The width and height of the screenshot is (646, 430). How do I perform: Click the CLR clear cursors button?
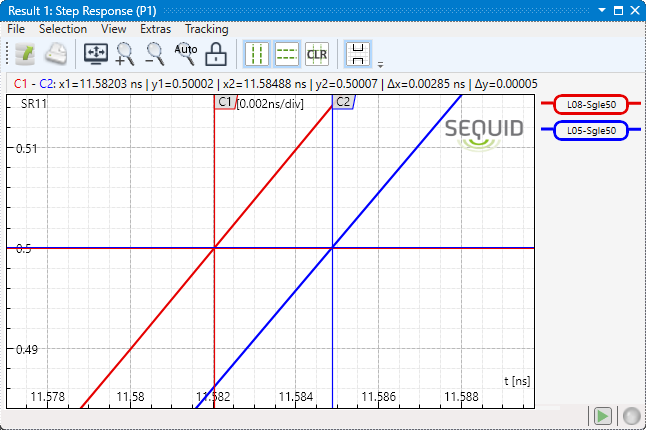(x=317, y=54)
